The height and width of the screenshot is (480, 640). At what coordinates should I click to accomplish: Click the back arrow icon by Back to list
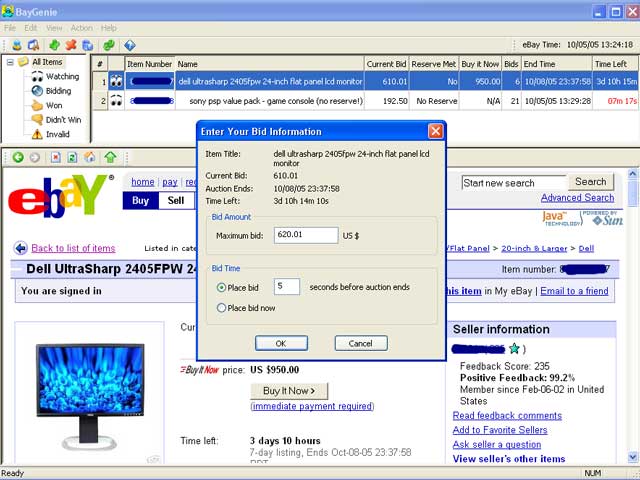tap(20, 248)
